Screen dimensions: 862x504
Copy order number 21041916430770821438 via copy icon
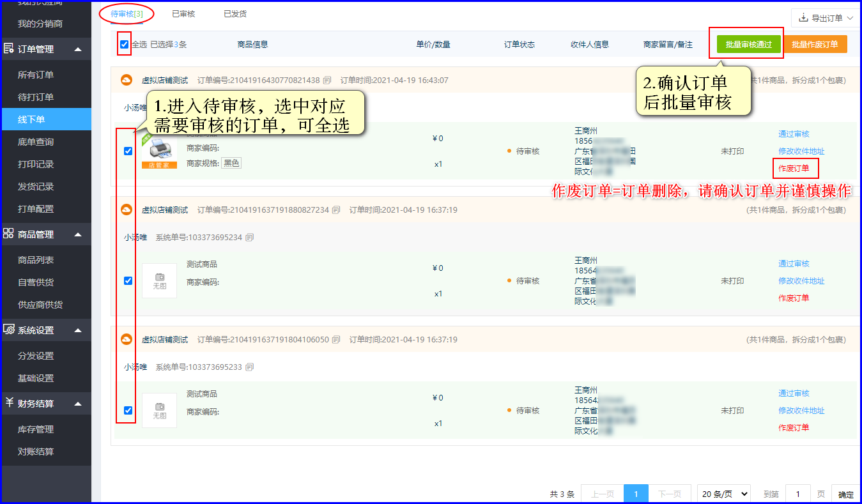[327, 80]
